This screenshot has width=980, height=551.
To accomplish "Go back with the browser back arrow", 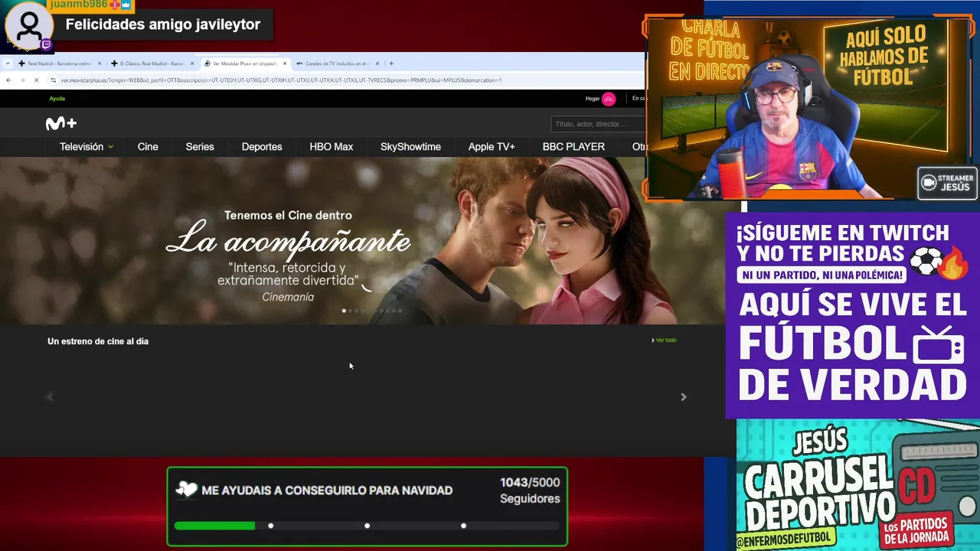I will [x=8, y=80].
